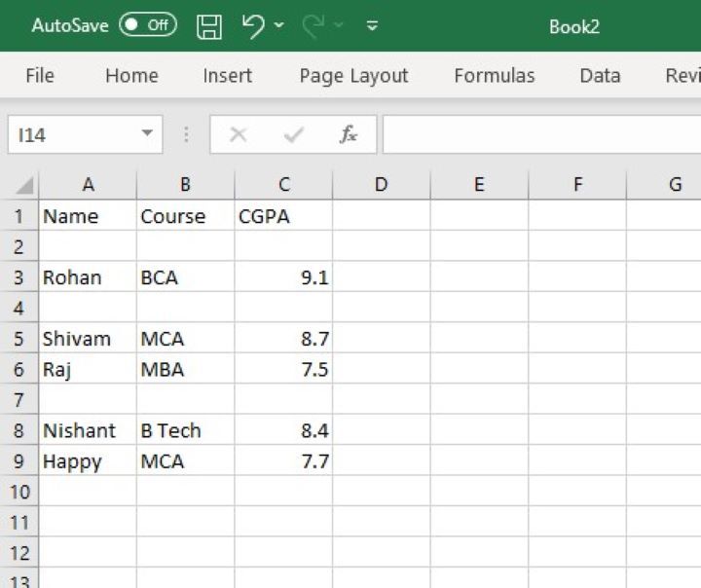Screen dimensions: 701x588
Task: Select row 5 header
Action: (18, 339)
